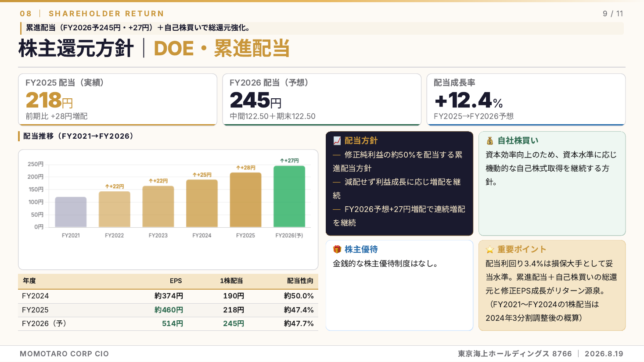
Task: Select the FY2021 bar in dividend chart
Action: point(71,212)
